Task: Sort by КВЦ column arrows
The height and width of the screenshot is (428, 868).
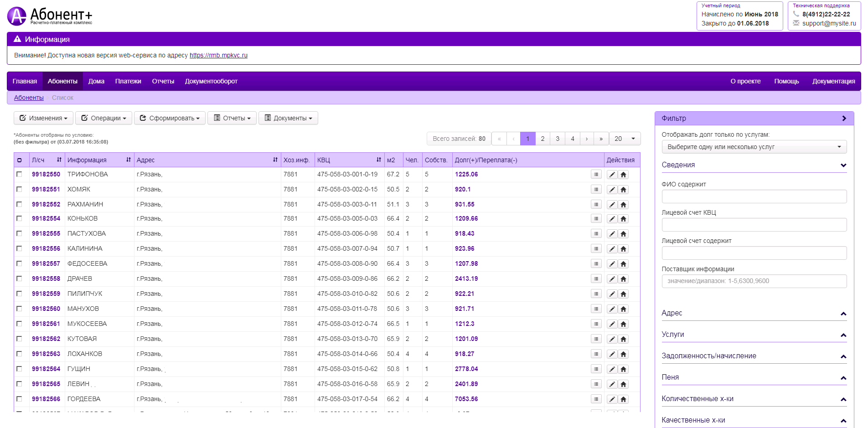Action: click(379, 160)
